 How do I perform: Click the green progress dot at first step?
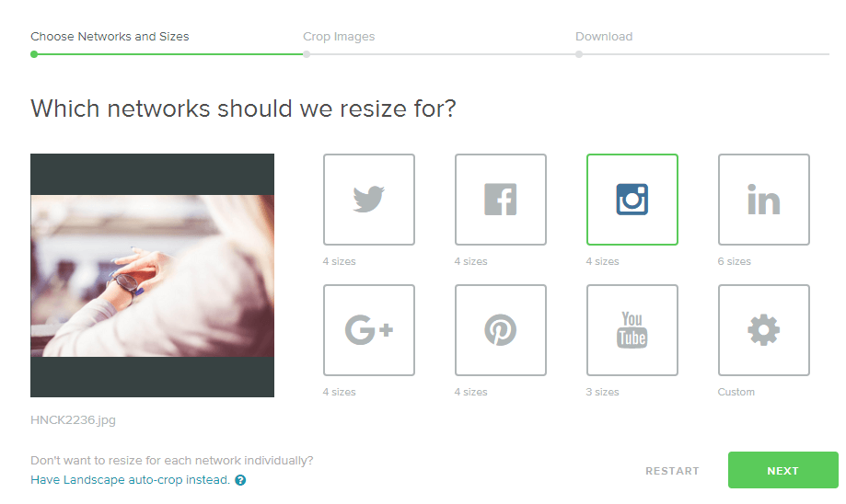point(34,54)
